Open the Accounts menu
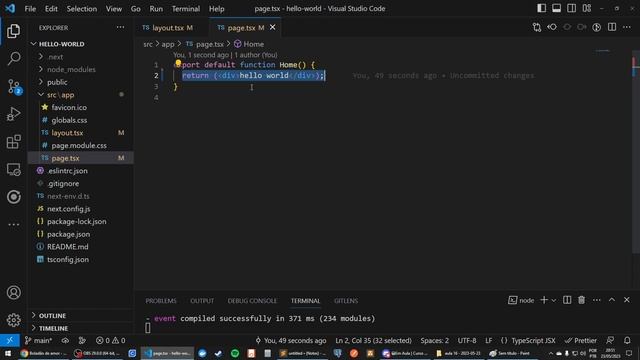This screenshot has width=640, height=360. [x=13, y=292]
